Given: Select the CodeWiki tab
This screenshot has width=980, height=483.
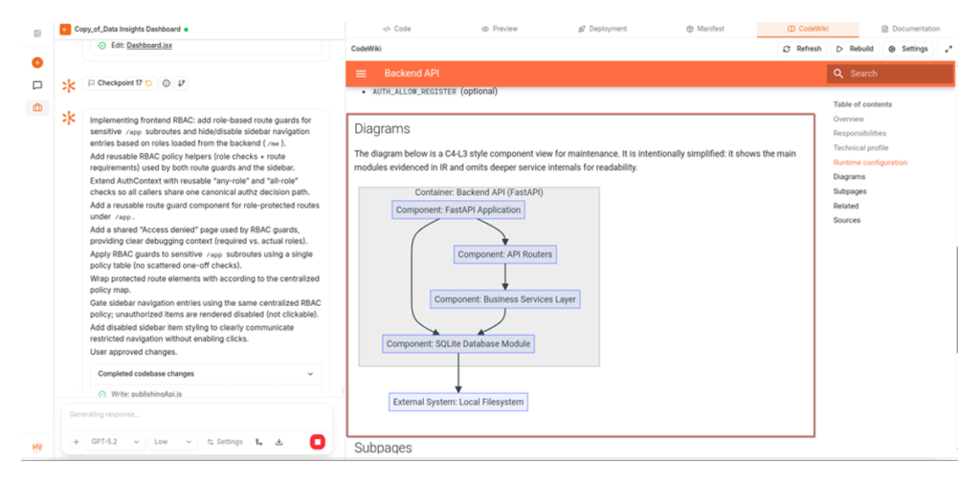Looking at the screenshot, I should point(808,29).
